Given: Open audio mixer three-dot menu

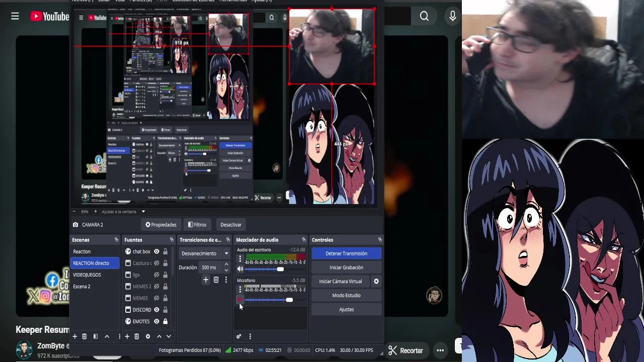Looking at the screenshot, I should (x=250, y=336).
